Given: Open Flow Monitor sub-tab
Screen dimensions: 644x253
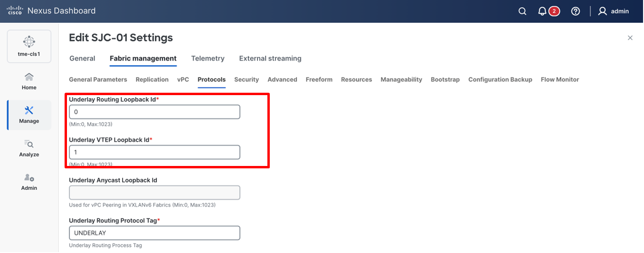Looking at the screenshot, I should 560,79.
